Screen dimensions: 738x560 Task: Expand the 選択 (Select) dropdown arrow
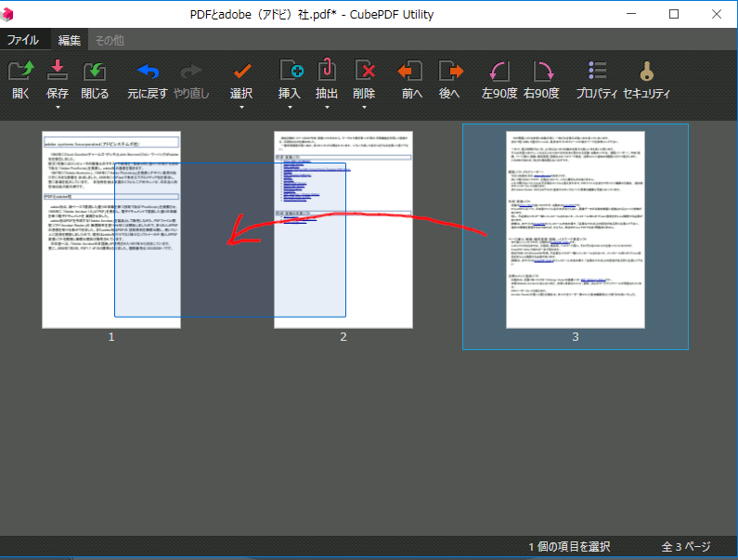click(x=241, y=107)
